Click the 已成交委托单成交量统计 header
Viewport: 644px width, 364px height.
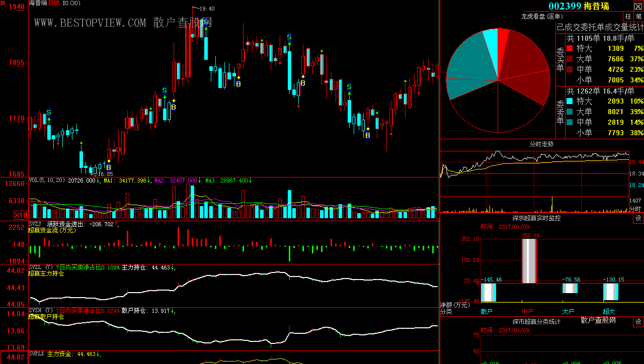click(600, 27)
